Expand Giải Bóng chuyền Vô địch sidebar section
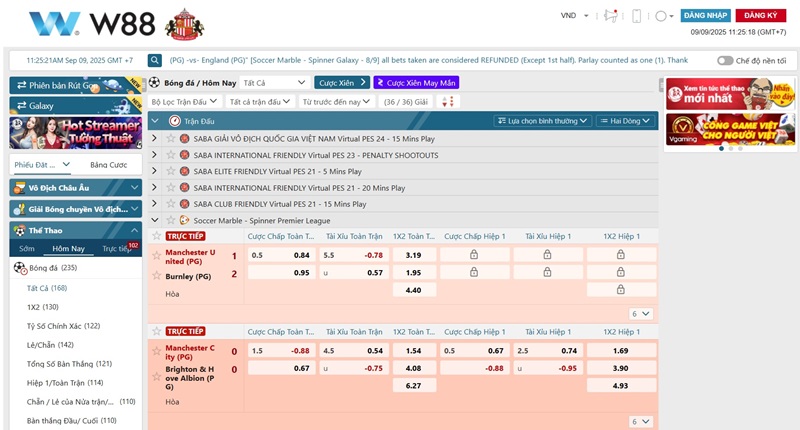Image resolution: width=800 pixels, height=430 pixels. pos(76,209)
